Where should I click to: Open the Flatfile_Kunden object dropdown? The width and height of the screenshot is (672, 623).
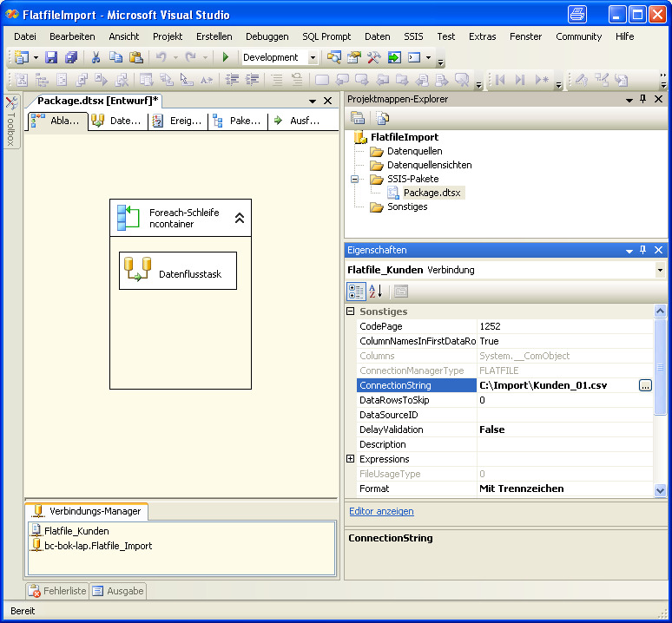pos(660,270)
